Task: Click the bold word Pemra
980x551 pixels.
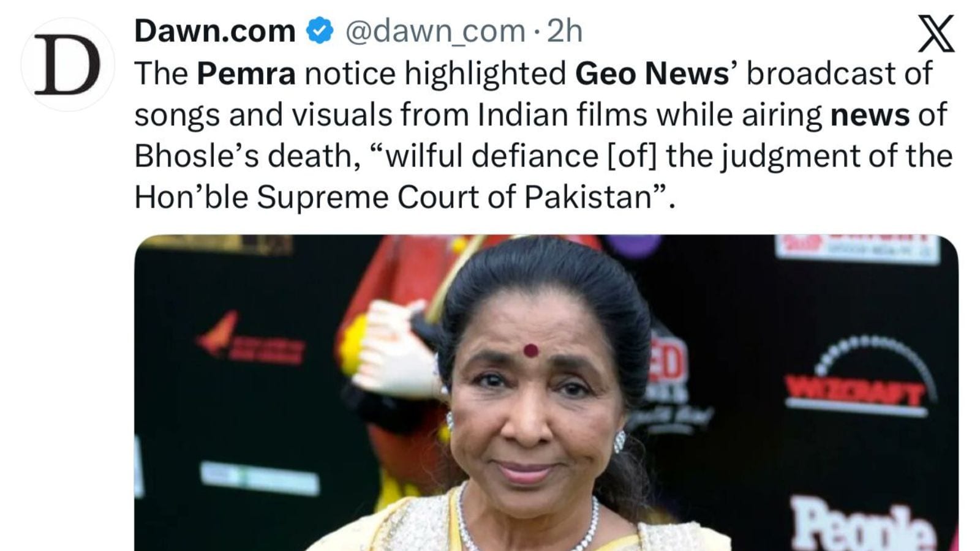Action: click(246, 73)
